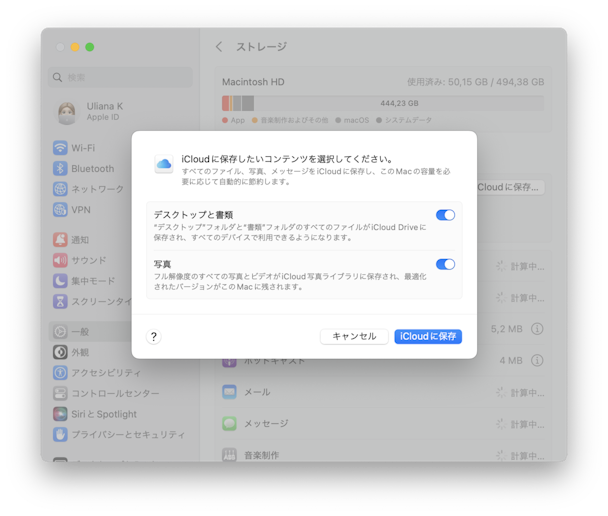
Task: Click the macOS legend label
Action: click(356, 120)
